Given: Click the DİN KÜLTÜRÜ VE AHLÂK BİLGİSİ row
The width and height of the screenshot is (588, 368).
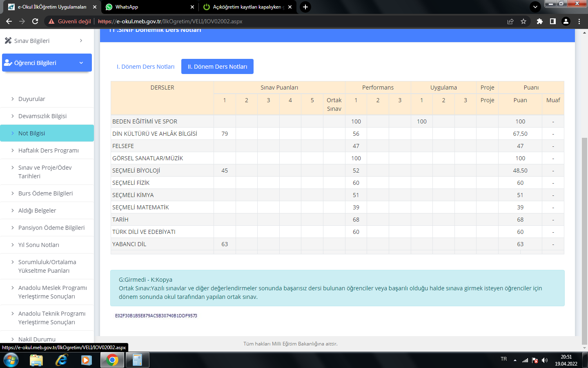Looking at the screenshot, I should [x=337, y=134].
